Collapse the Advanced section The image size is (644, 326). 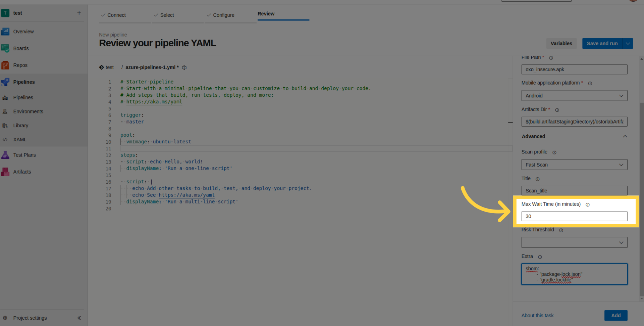(625, 136)
